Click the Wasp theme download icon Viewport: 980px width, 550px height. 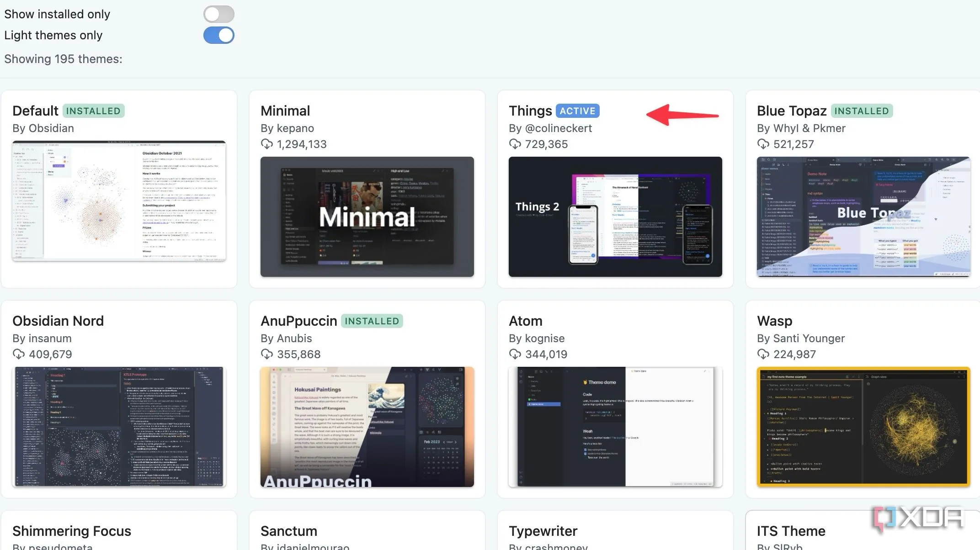tap(763, 354)
